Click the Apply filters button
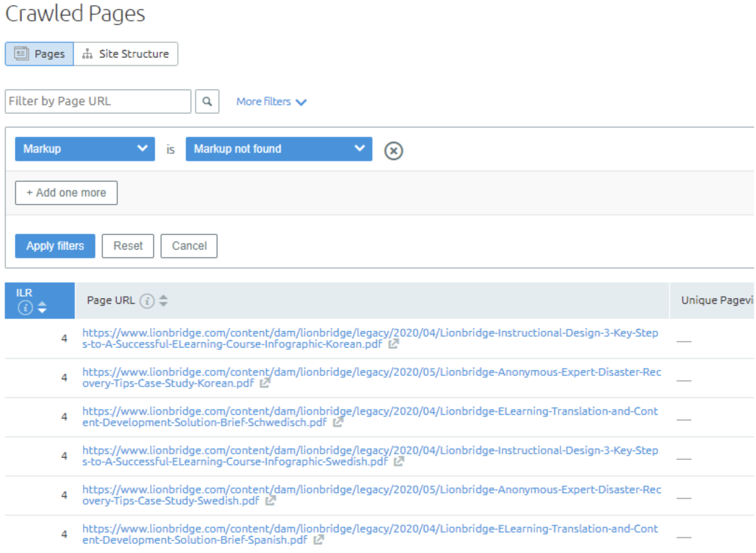 55,246
